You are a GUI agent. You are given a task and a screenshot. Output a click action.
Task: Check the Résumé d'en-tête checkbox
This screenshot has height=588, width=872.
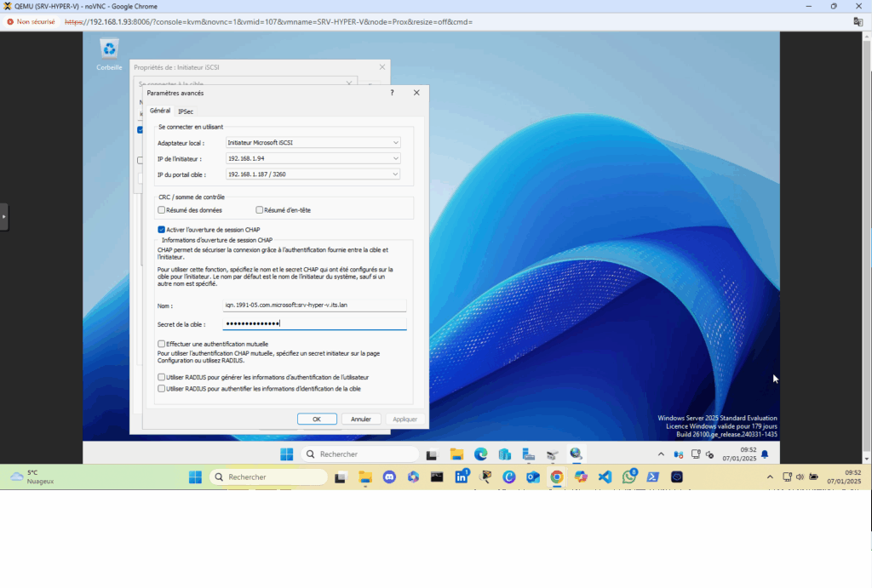pos(259,210)
